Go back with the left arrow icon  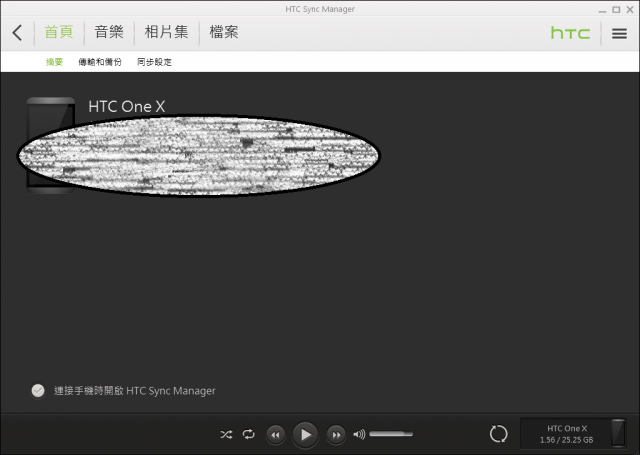coord(17,33)
